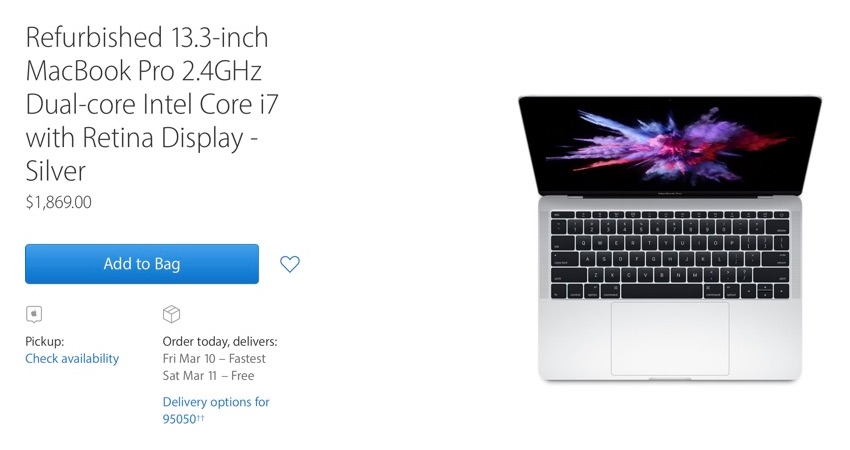This screenshot has width=850, height=450.
Task: Open Delivery options for link
Action: 216,402
